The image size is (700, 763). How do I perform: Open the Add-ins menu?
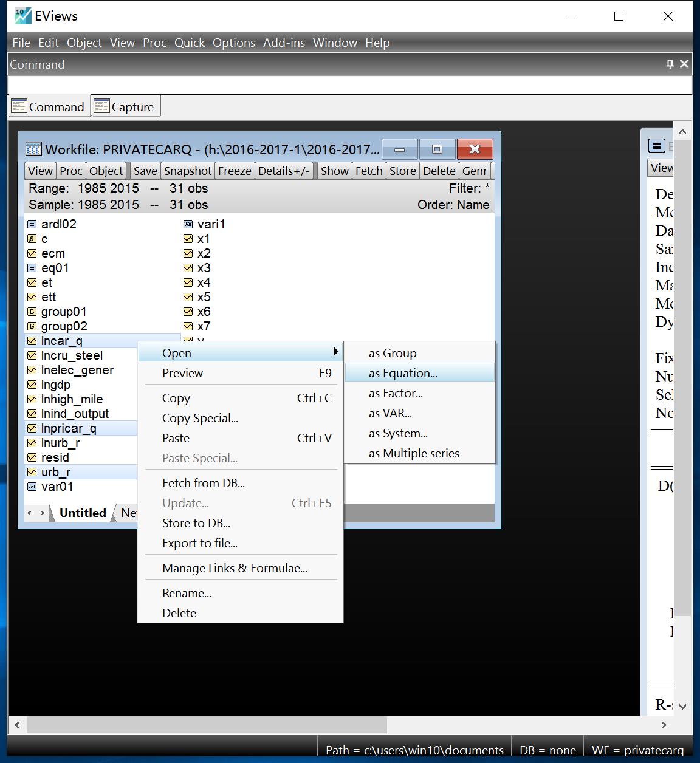(x=284, y=43)
